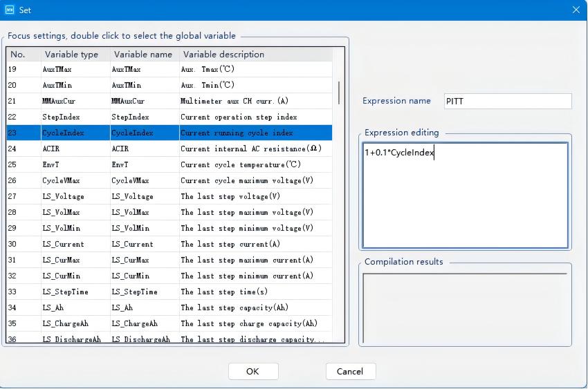
Task: Select 'The last step maximum voltage(V)' row
Action: point(256,212)
